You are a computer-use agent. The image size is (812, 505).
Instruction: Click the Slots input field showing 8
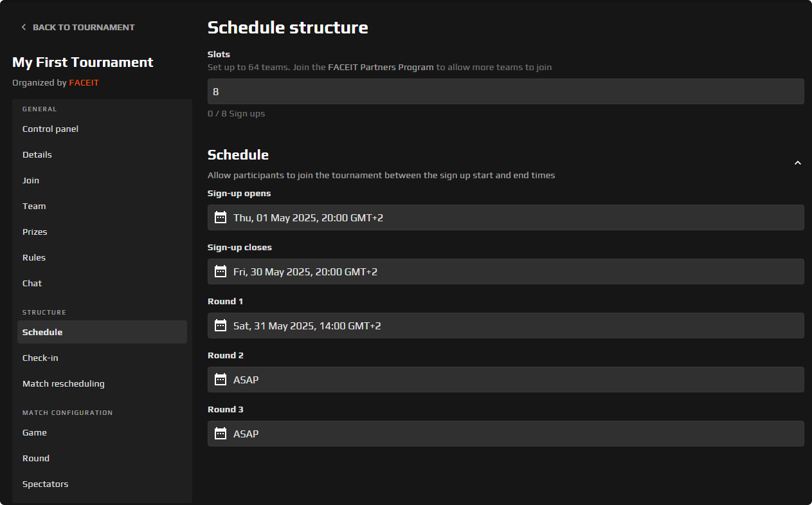(x=505, y=91)
